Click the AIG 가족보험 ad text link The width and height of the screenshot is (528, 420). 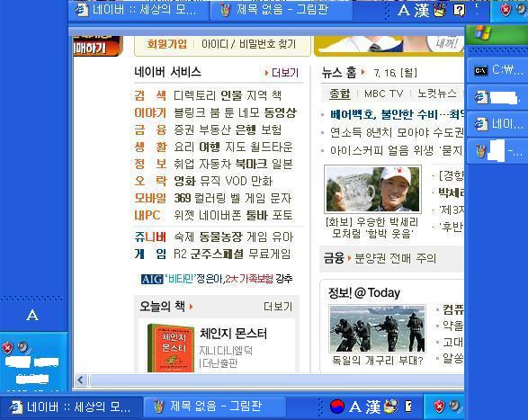point(217,279)
